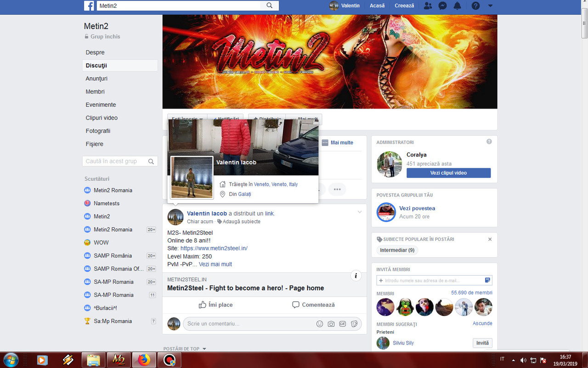Insert an emoji into the comment box

click(320, 324)
